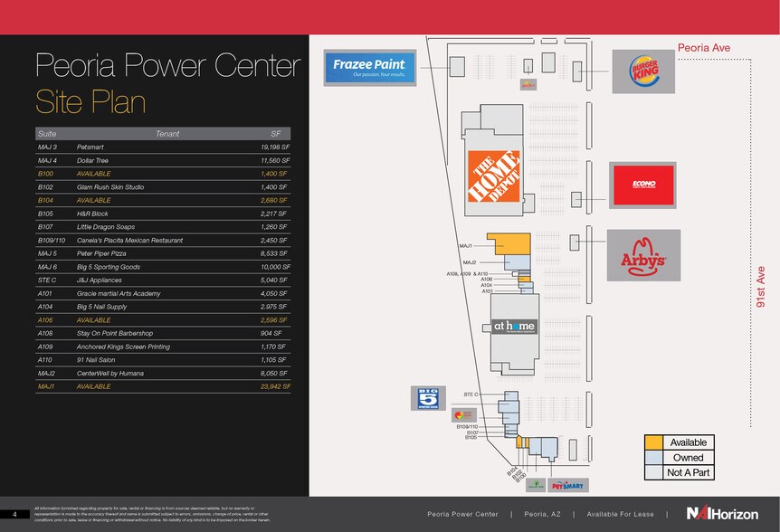The image size is (780, 532).
Task: Select Canela's Placita Mexican Restaurant row
Action: pos(163,240)
